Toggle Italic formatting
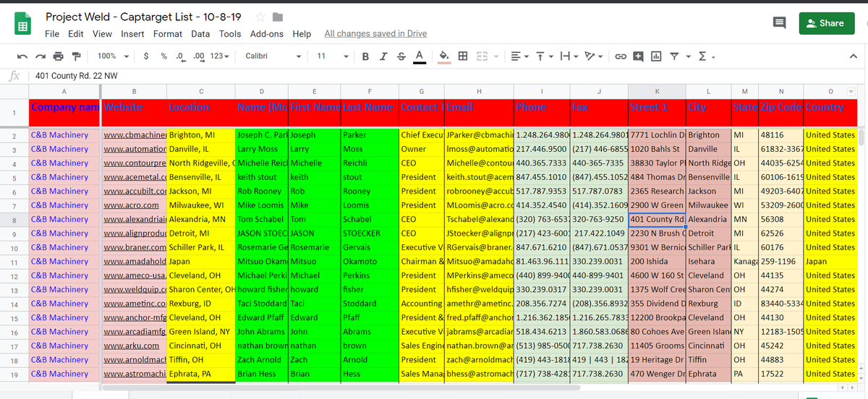Image resolution: width=868 pixels, height=399 pixels. coord(383,56)
